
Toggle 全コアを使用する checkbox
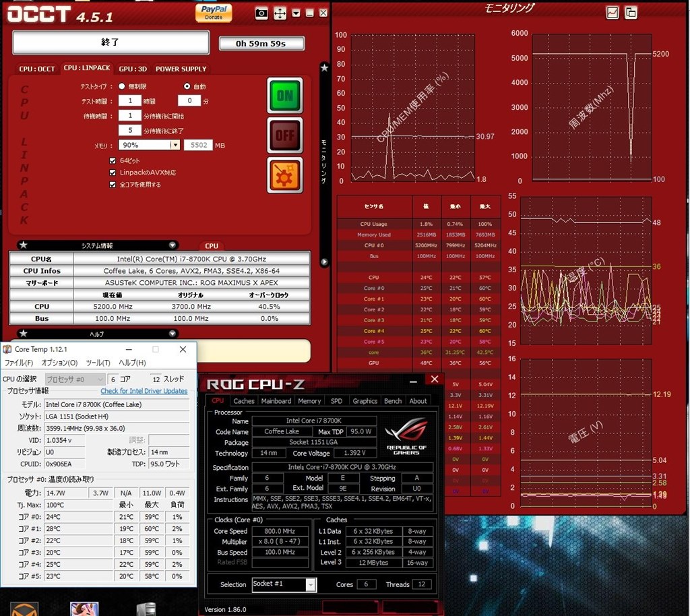click(x=113, y=185)
